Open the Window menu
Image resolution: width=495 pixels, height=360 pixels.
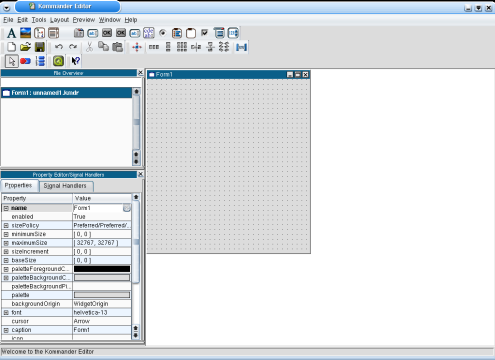click(110, 20)
